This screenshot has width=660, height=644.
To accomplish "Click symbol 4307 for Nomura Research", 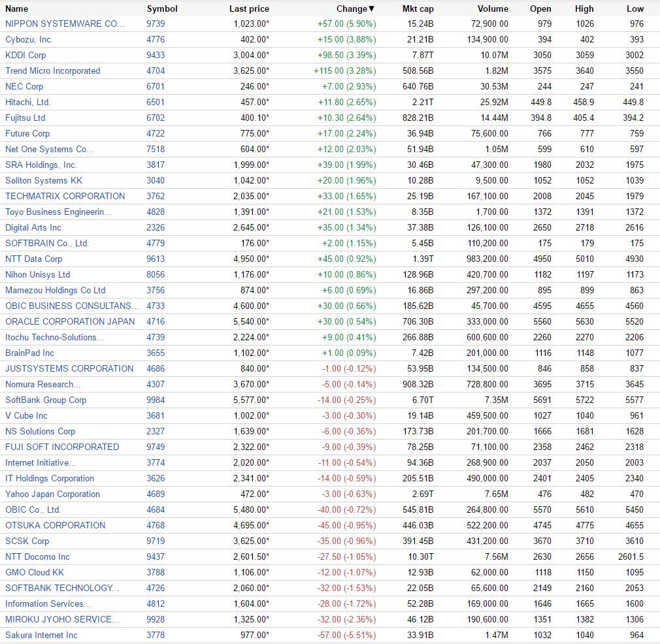I will coord(156,385).
